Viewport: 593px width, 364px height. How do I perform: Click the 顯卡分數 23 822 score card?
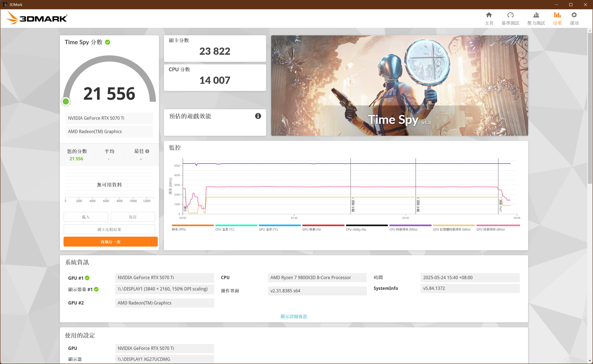pos(215,49)
